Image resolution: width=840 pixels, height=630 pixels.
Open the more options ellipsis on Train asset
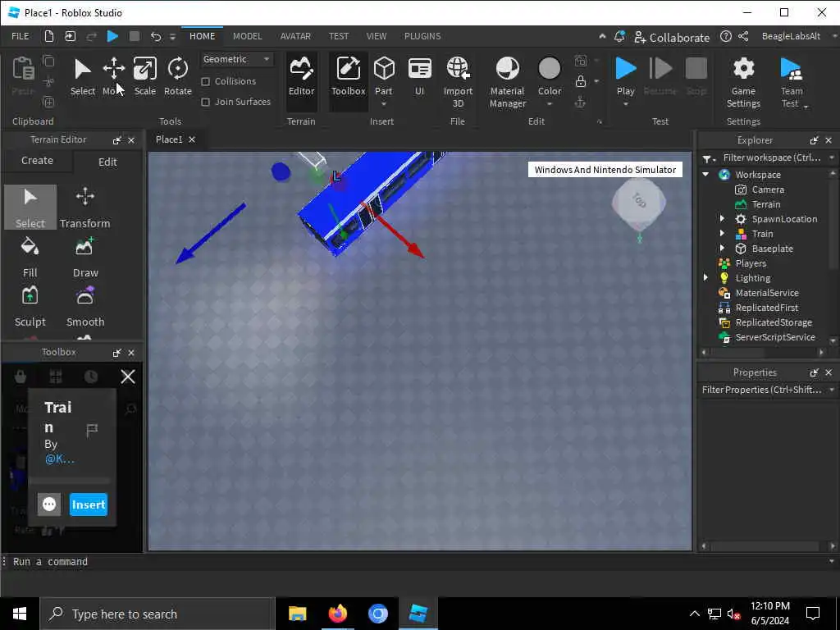point(48,504)
